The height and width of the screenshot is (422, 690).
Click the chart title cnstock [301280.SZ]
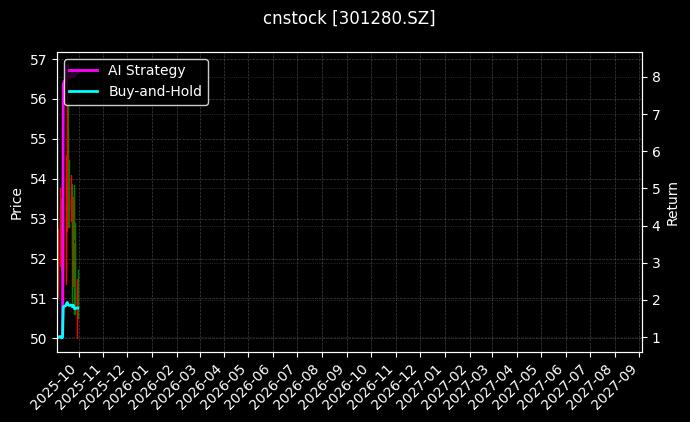tap(349, 18)
